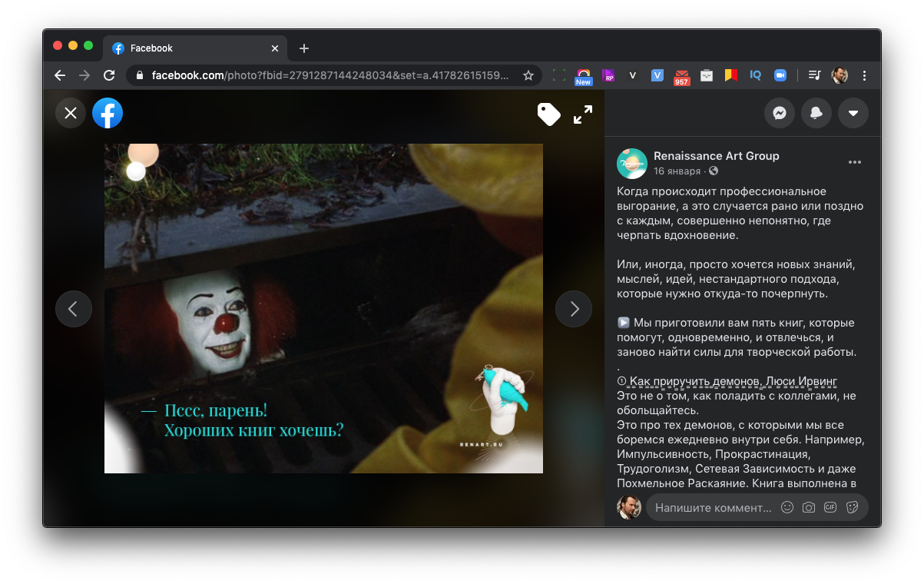Open the notifications bell

[816, 114]
